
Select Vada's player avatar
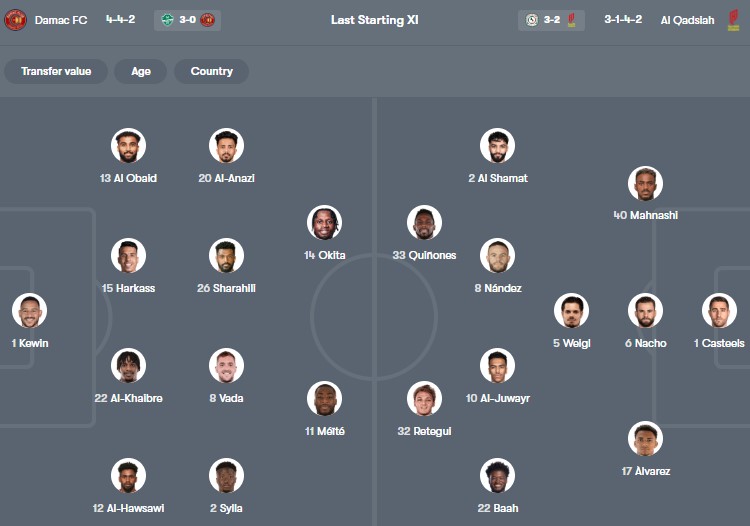tap(226, 366)
